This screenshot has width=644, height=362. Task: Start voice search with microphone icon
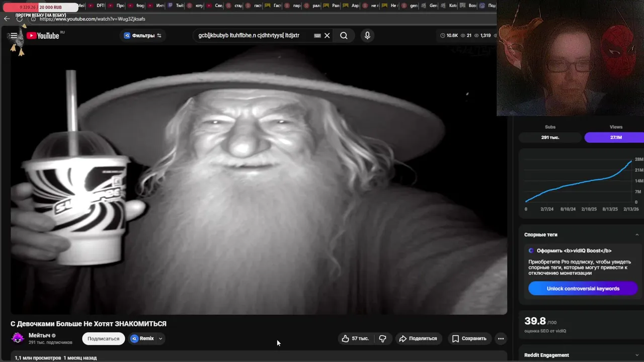click(367, 36)
